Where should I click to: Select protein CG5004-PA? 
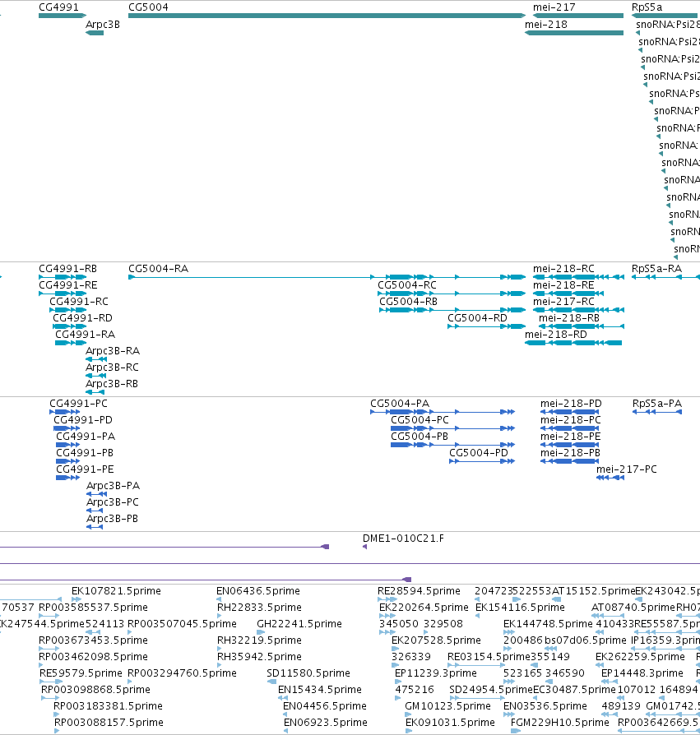point(400,404)
